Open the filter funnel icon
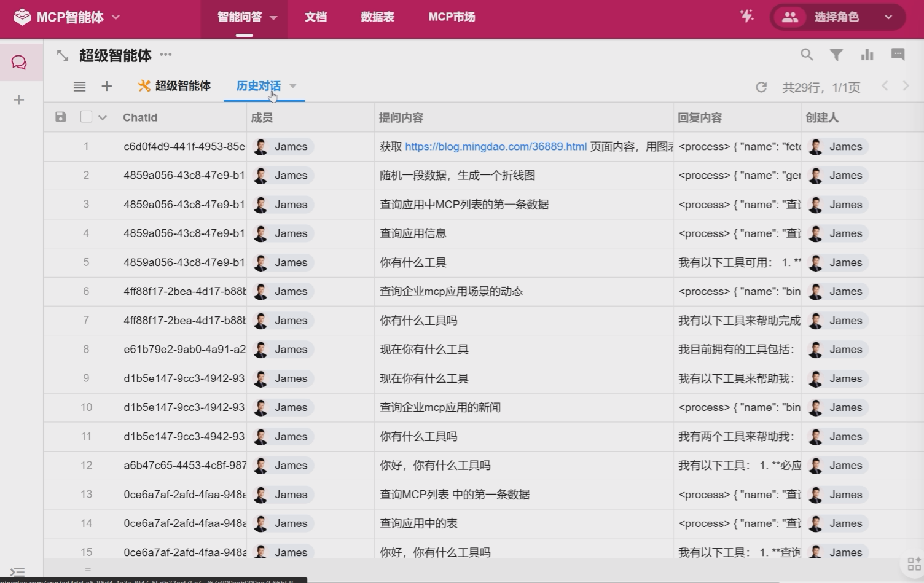This screenshot has width=924, height=583. point(836,55)
